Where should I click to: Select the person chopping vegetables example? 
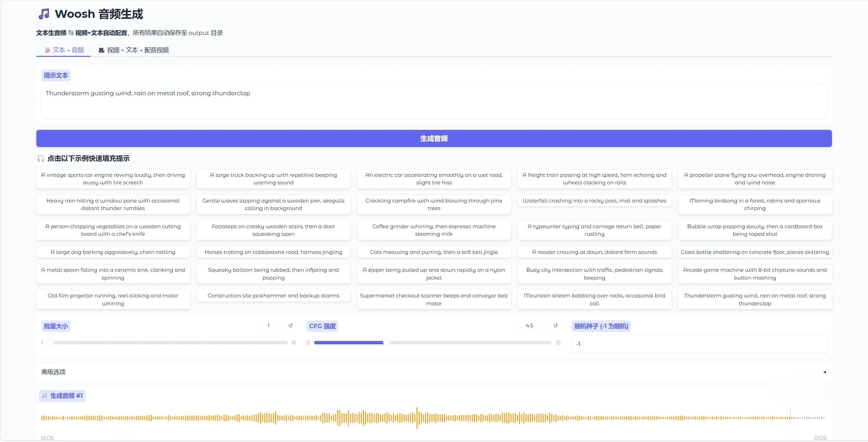pos(113,230)
